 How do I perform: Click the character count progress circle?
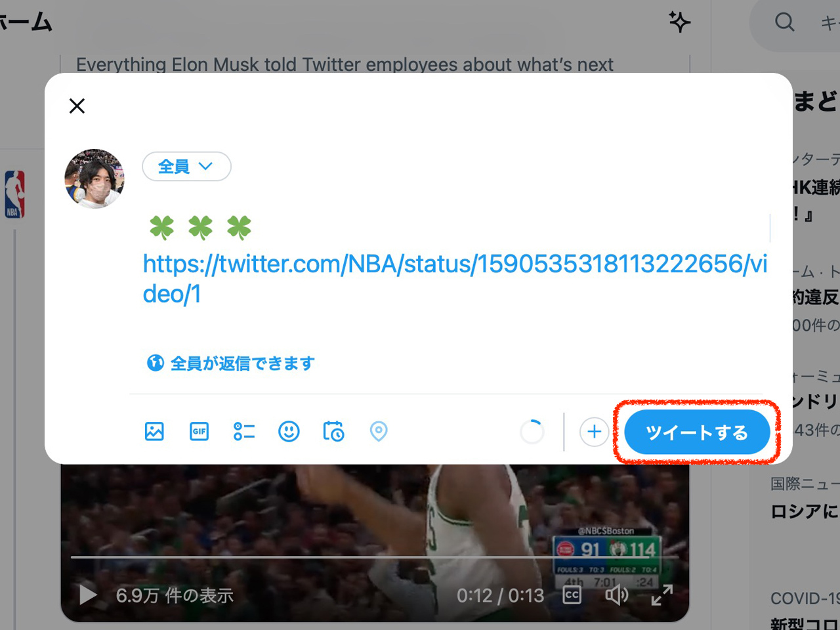[532, 432]
